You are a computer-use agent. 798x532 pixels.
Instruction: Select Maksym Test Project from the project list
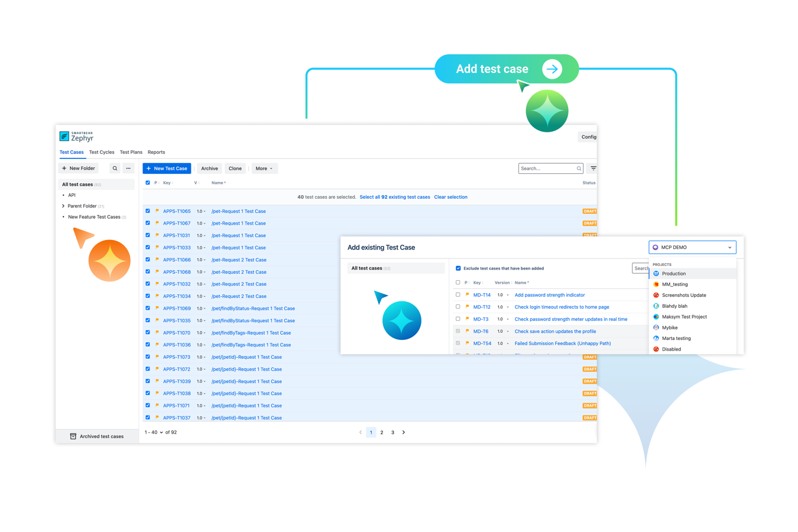(x=685, y=317)
